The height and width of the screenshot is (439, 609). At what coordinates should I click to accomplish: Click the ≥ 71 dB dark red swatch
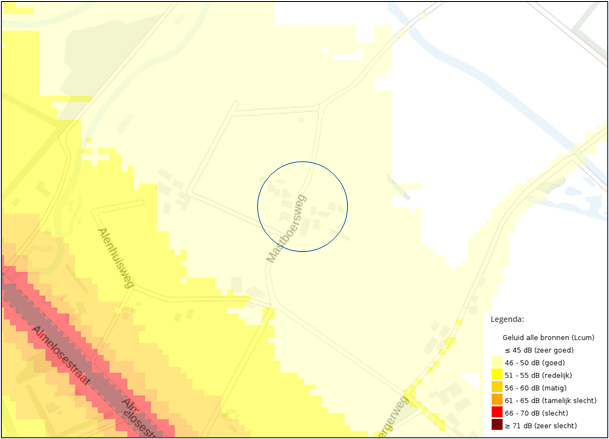click(497, 425)
